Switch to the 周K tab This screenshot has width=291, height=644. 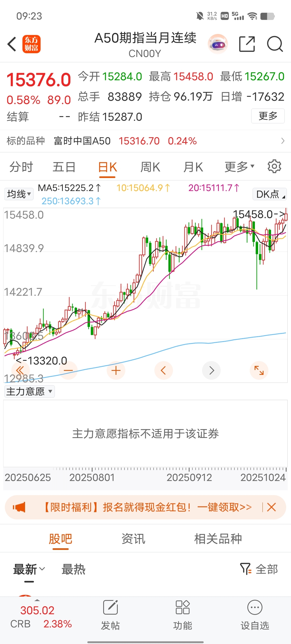pyautogui.click(x=150, y=167)
